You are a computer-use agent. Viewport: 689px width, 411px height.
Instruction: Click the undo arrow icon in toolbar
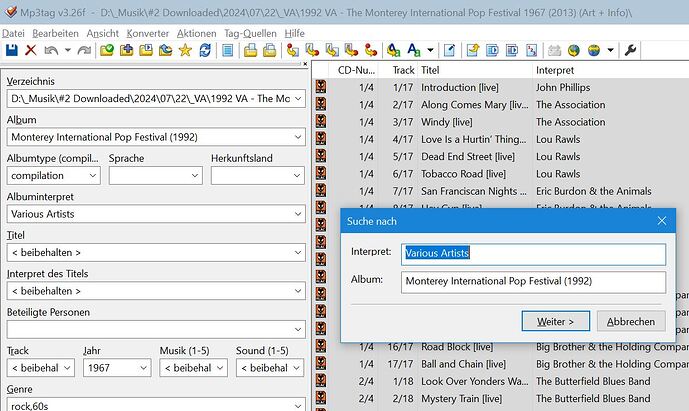point(51,50)
